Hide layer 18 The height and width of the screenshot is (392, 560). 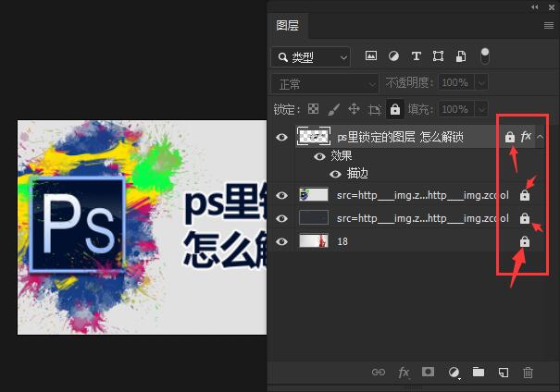[x=281, y=241]
